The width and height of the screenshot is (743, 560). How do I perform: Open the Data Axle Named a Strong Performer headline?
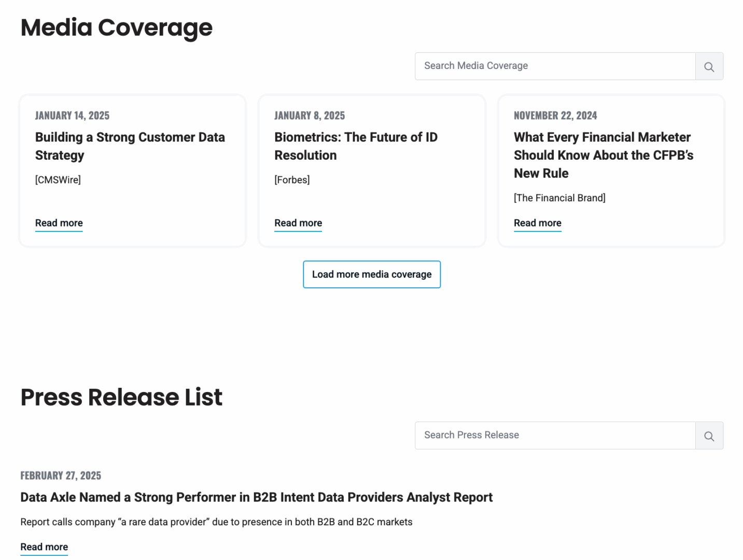(x=256, y=497)
